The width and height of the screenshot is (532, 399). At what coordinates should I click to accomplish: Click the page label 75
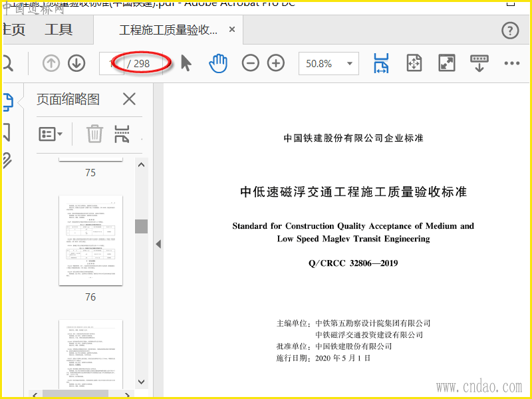tap(90, 173)
